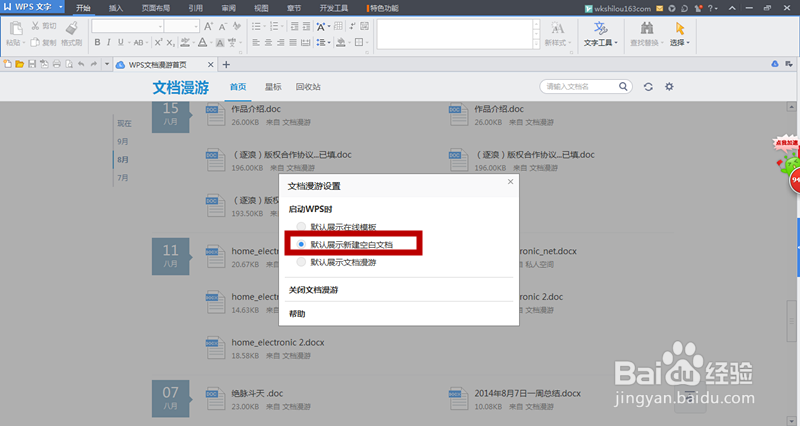
Task: Click the wkshilou163com account name
Action: pyautogui.click(x=622, y=8)
